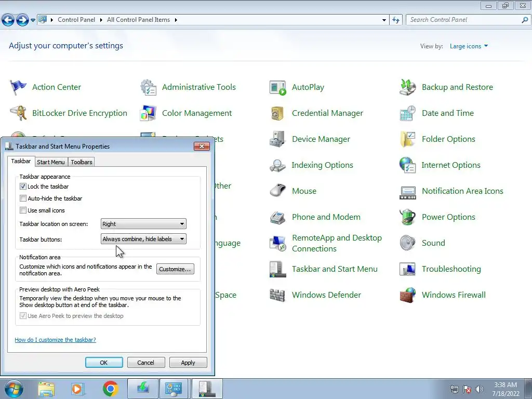
Task: Open the Windows Start button
Action: tap(14, 389)
